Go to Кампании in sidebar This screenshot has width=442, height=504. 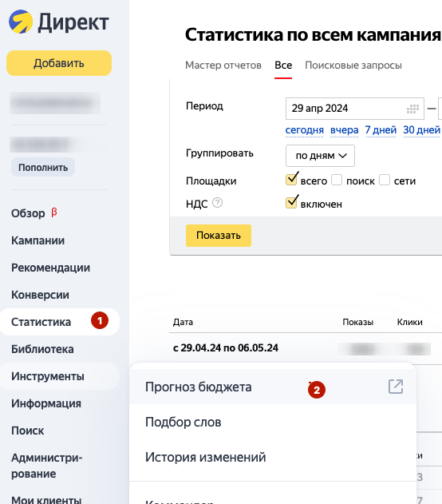pyautogui.click(x=37, y=240)
